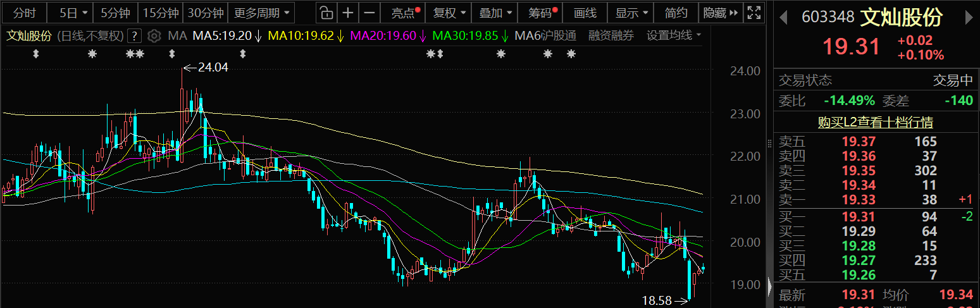This screenshot has height=308, width=980.
Task: Click the 文灿股份 title in quote panel
Action: (x=901, y=17)
